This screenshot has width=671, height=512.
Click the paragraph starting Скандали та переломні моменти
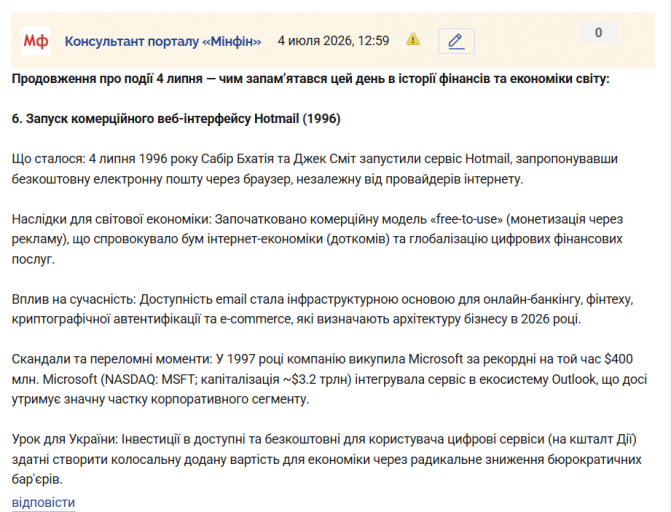tap(329, 379)
